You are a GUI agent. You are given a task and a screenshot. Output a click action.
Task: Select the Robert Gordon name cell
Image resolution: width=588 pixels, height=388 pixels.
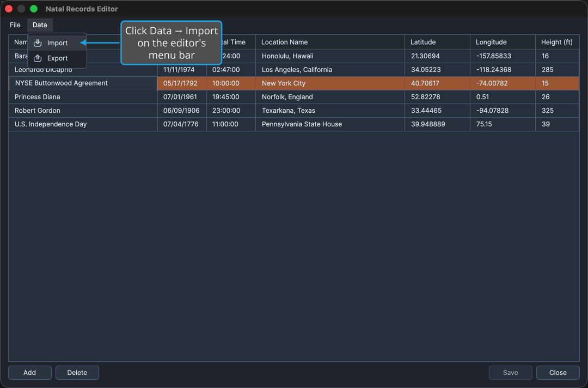point(83,111)
